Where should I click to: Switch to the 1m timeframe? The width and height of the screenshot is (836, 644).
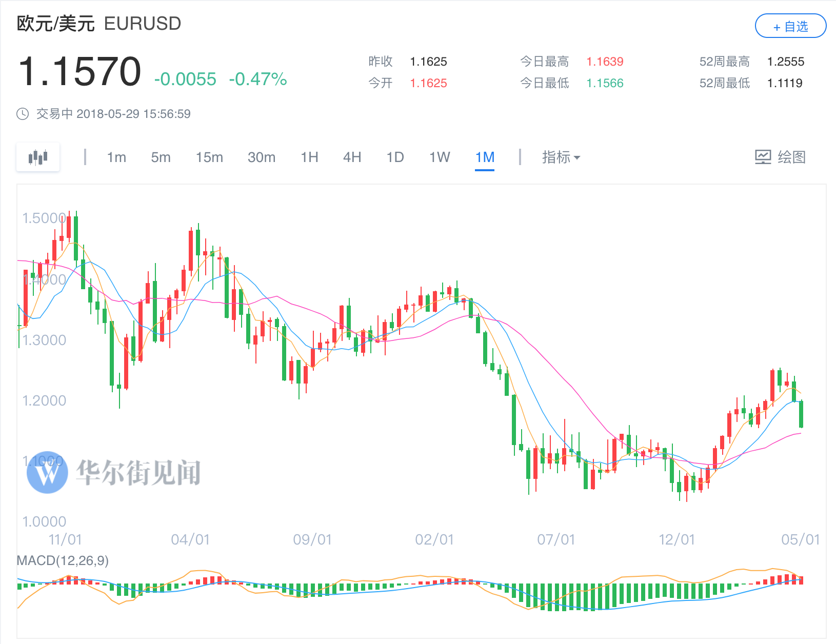coord(116,157)
